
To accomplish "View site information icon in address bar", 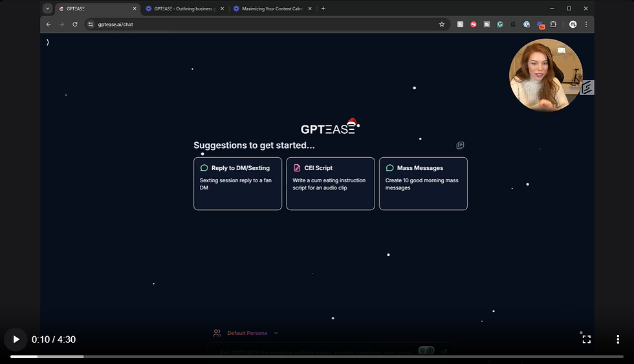I will click(x=91, y=24).
